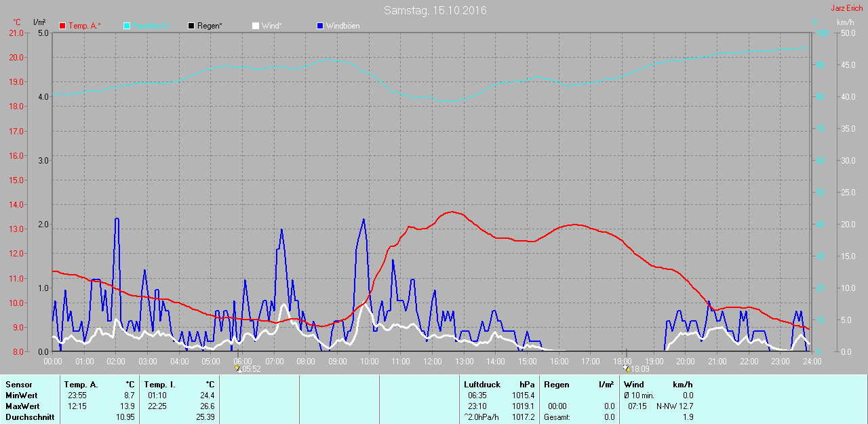Click the sunset icon at 18:09

pyautogui.click(x=627, y=368)
